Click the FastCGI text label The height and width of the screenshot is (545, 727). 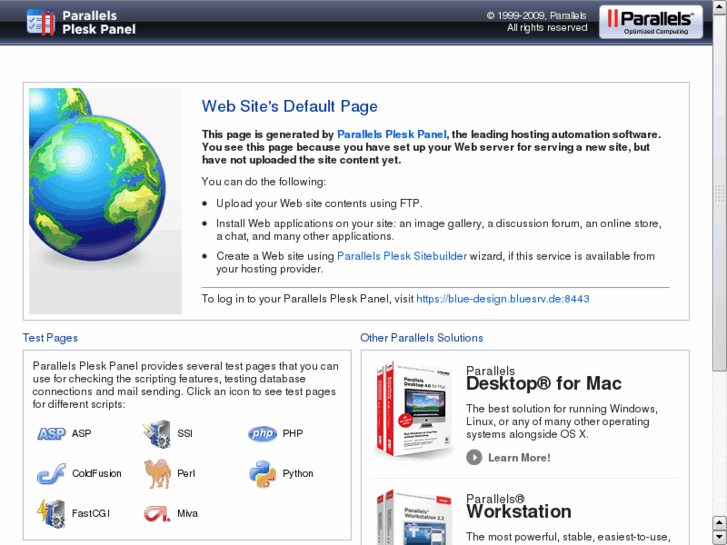(x=91, y=513)
